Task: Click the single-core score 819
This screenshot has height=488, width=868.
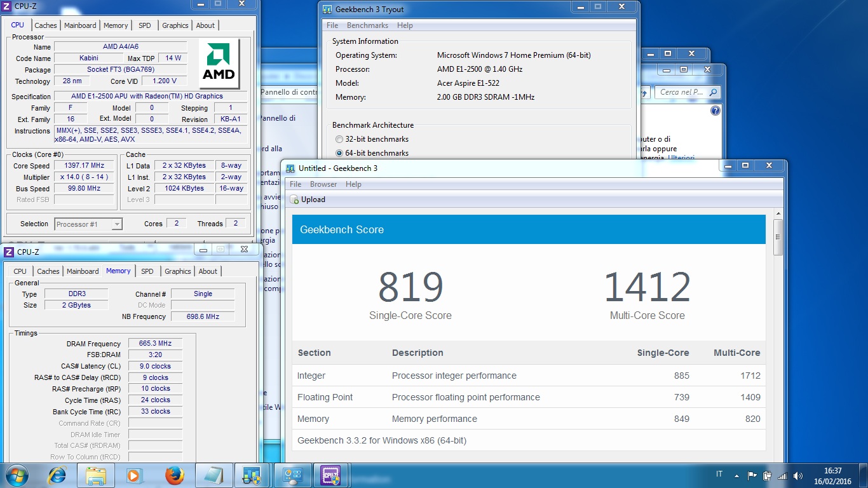Action: [410, 287]
